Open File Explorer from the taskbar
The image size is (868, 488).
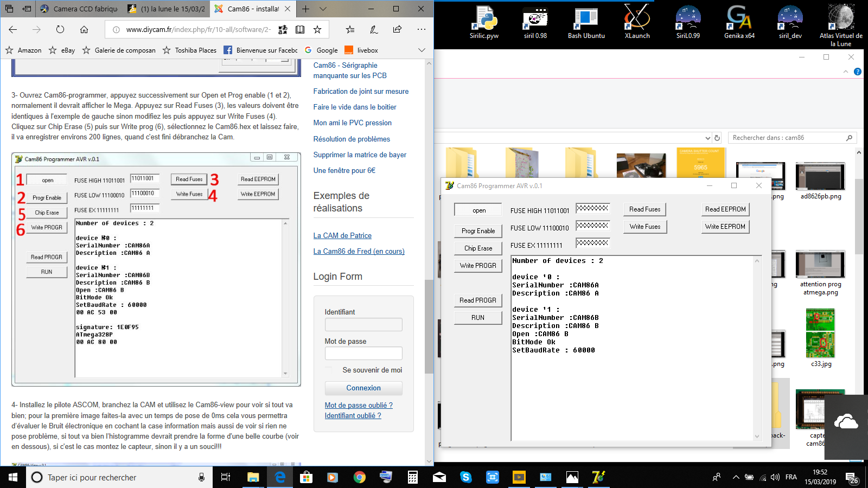(x=253, y=477)
